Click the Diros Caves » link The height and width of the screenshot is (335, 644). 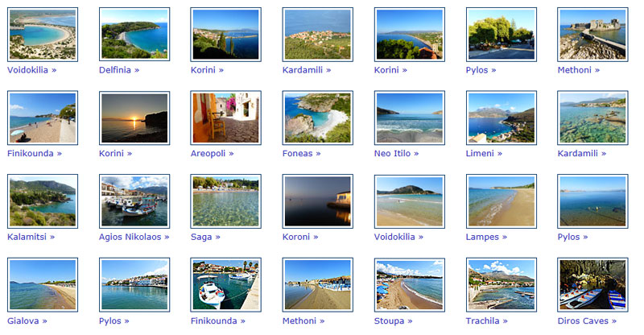[587, 321]
